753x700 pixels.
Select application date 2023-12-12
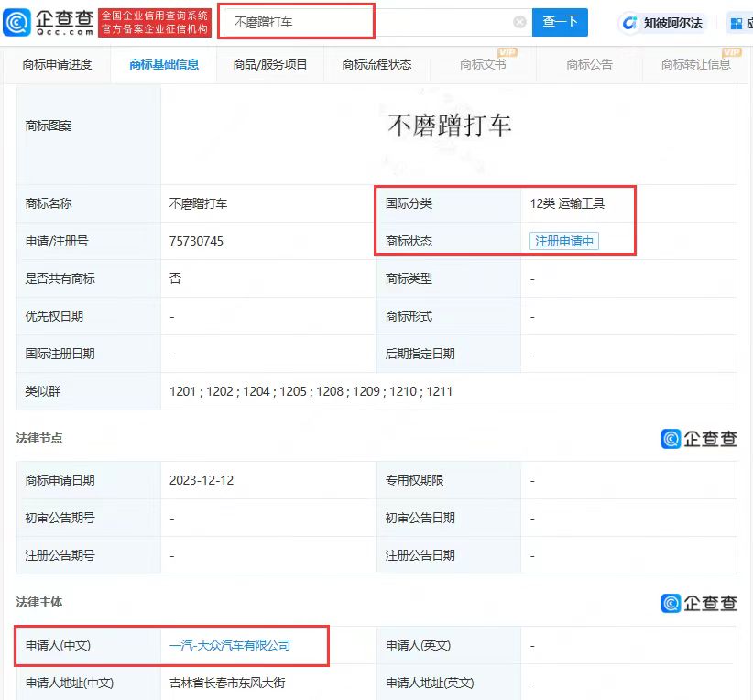[202, 480]
